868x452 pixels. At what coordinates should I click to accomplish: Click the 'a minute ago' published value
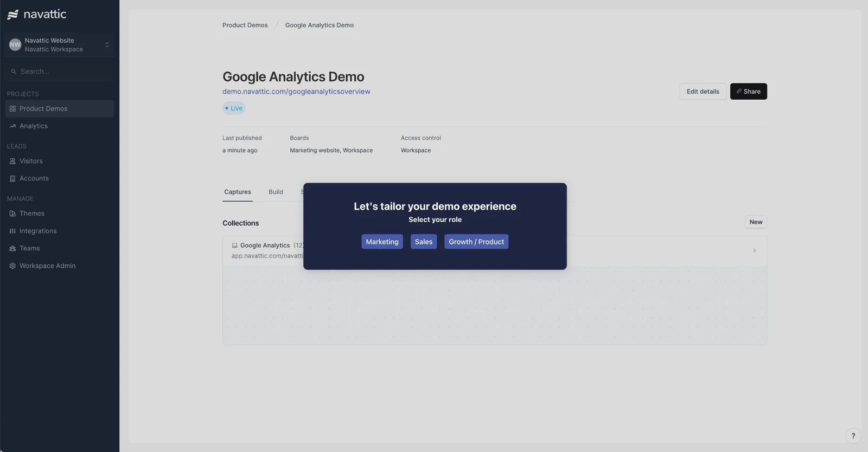point(240,151)
